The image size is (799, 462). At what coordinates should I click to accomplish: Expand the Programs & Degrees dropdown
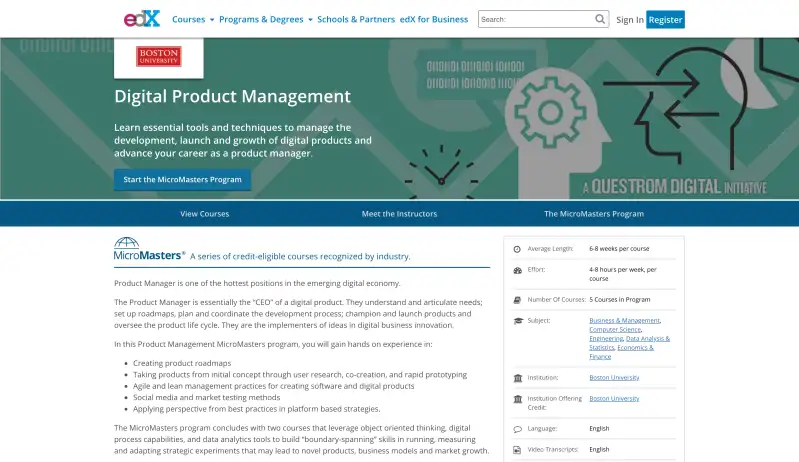[265, 19]
